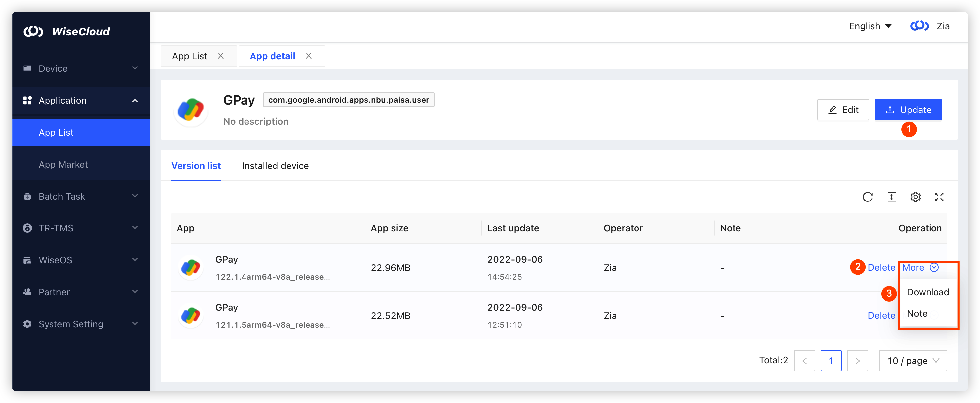The image size is (980, 403).
Task: Click package name com.google.android.apps.nbu.paisa.user
Action: click(348, 100)
